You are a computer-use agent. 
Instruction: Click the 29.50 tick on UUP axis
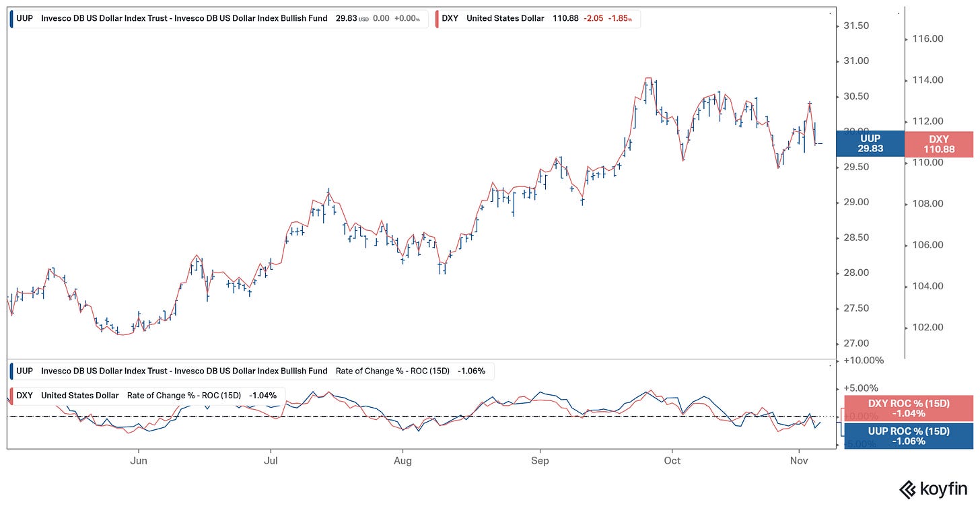point(856,167)
